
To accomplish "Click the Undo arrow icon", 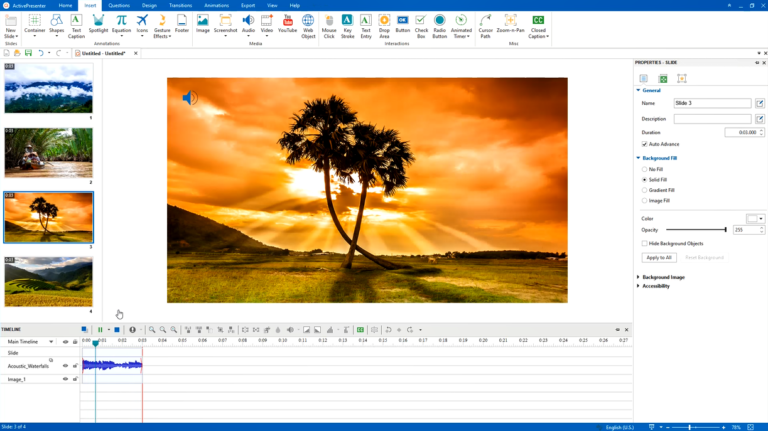I will (41, 53).
